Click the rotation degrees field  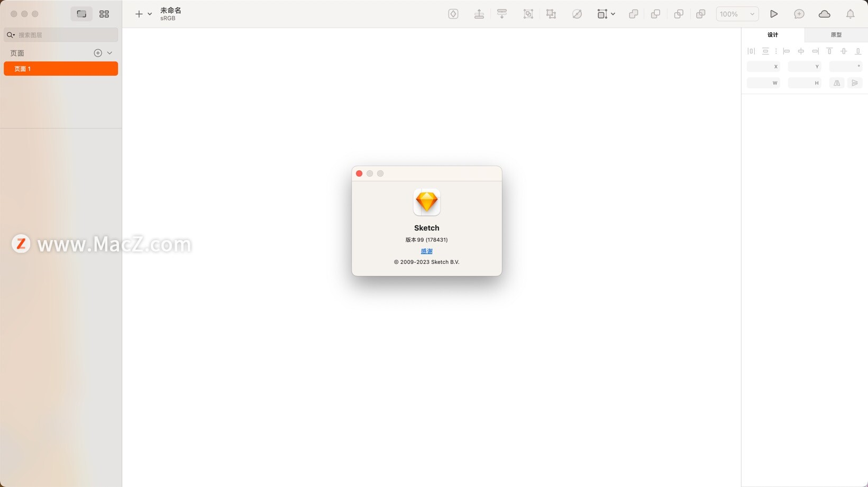pos(846,67)
